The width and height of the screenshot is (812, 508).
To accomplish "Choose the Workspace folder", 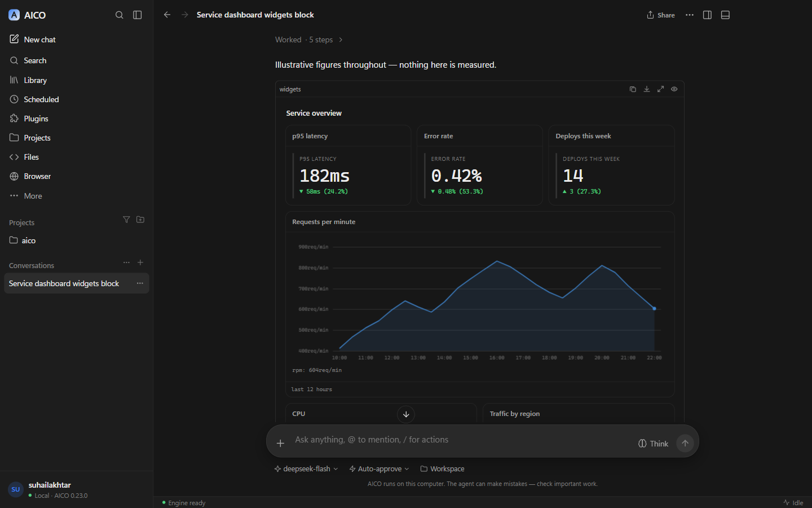I will point(442,469).
